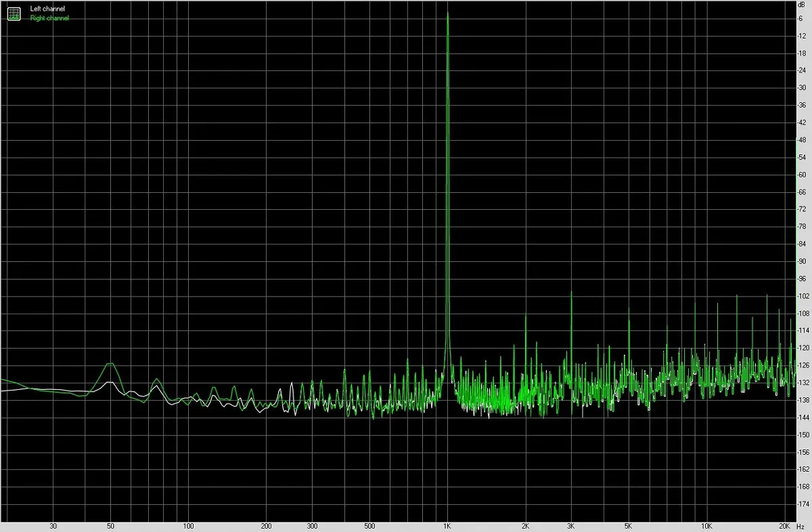Image resolution: width=812 pixels, height=532 pixels.
Task: Click the "-174" dB scale label
Action: (803, 504)
